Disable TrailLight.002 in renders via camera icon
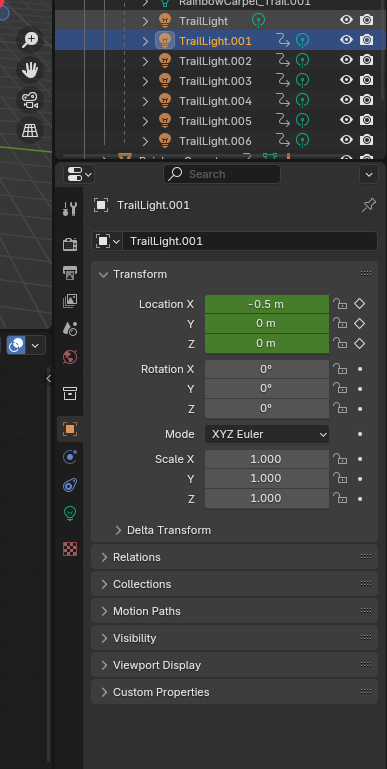387x769 pixels. pos(366,60)
